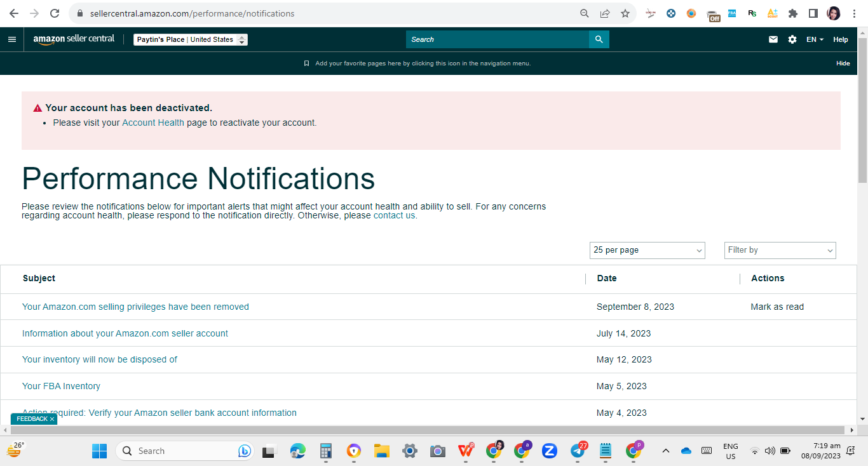
Task: Open 'Your inventory will now be disposed of'
Action: pyautogui.click(x=100, y=359)
